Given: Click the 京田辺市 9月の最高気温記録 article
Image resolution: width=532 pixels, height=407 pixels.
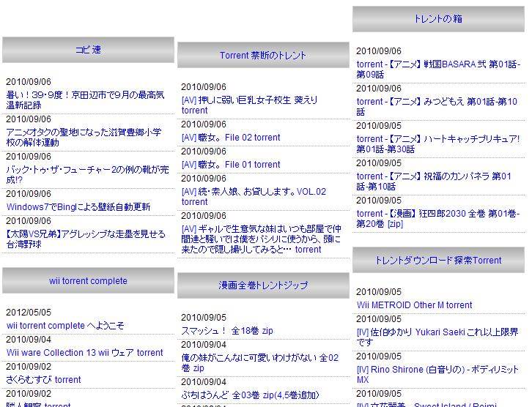Looking at the screenshot, I should [x=85, y=100].
